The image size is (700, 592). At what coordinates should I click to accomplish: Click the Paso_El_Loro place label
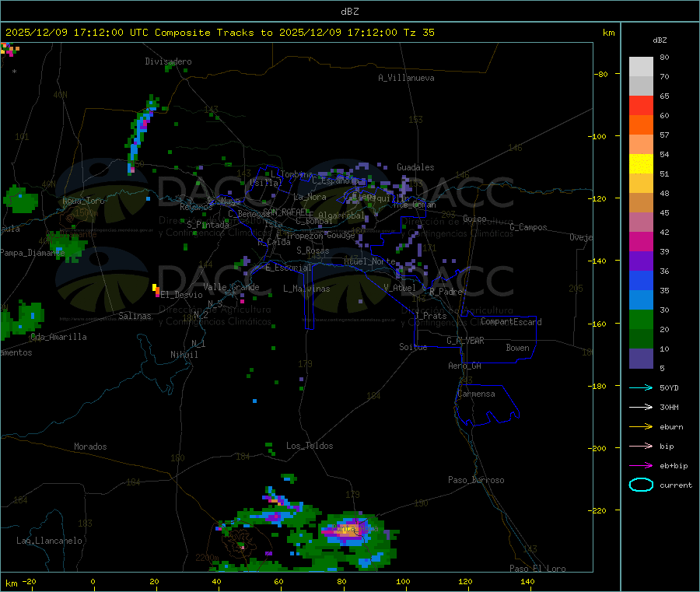(538, 569)
